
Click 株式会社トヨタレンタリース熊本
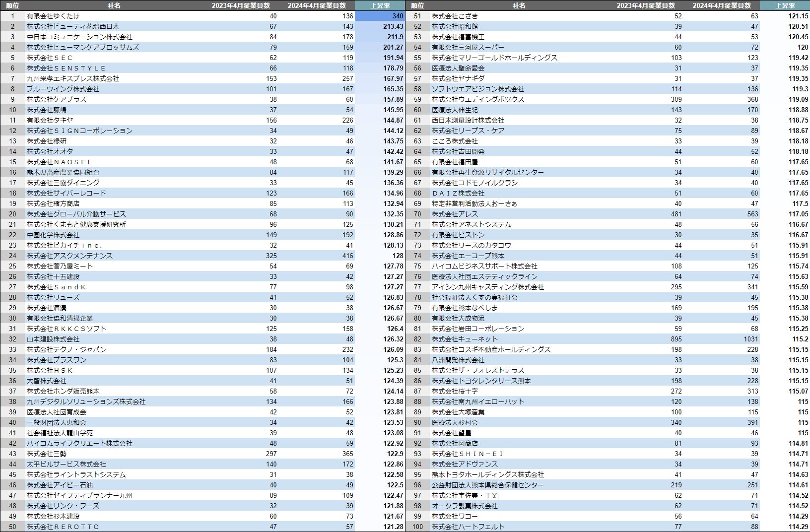[481, 381]
